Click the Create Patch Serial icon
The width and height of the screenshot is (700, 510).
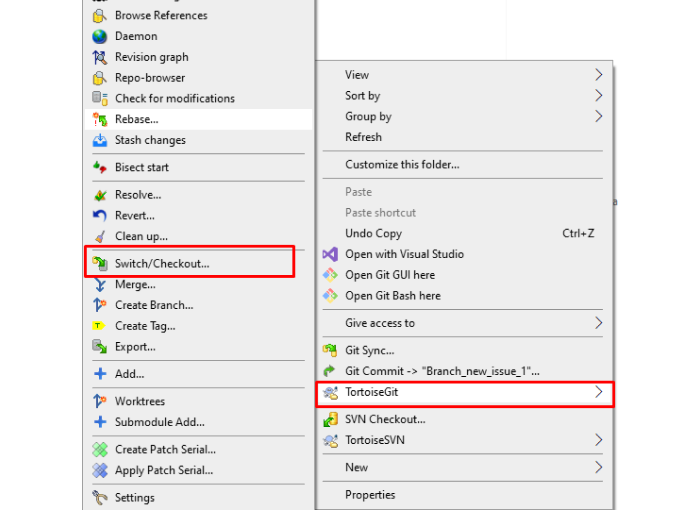pyautogui.click(x=100, y=450)
